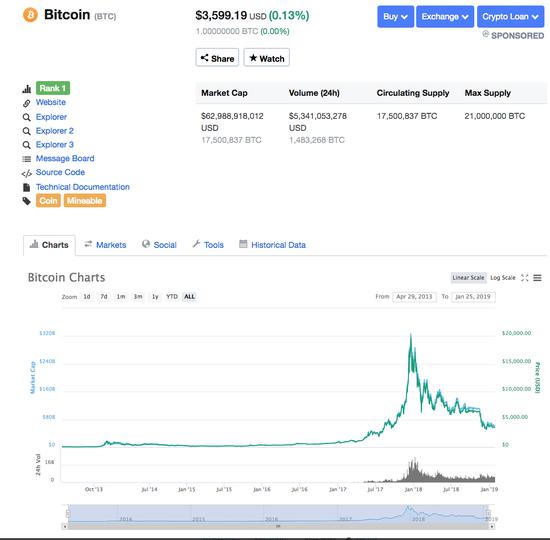The image size is (550, 540).
Task: Expand the Buy dropdown
Action: [x=395, y=16]
